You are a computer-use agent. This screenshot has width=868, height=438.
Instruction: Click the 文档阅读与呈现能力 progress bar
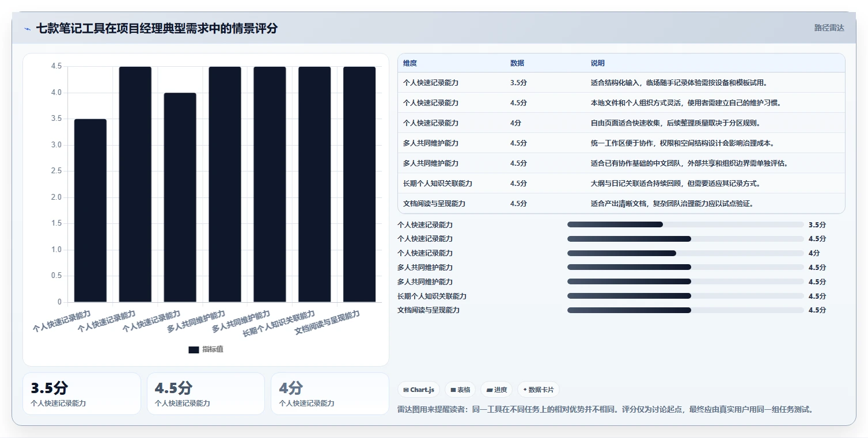(685, 310)
